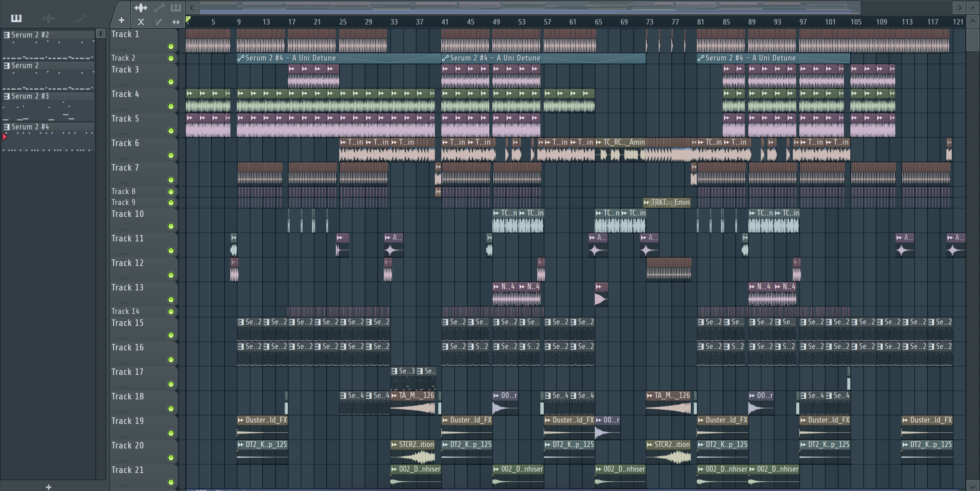
Task: Focus automation clips in the playlist toolbar
Action: coord(159,7)
